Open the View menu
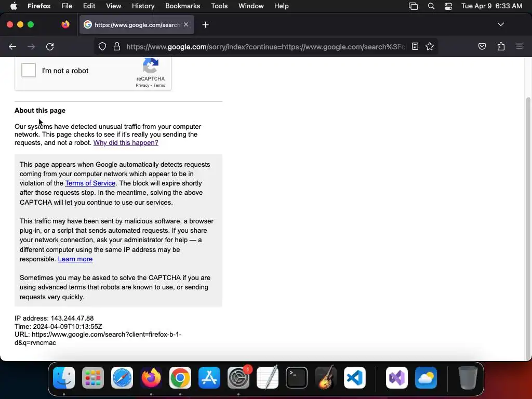 pyautogui.click(x=114, y=6)
